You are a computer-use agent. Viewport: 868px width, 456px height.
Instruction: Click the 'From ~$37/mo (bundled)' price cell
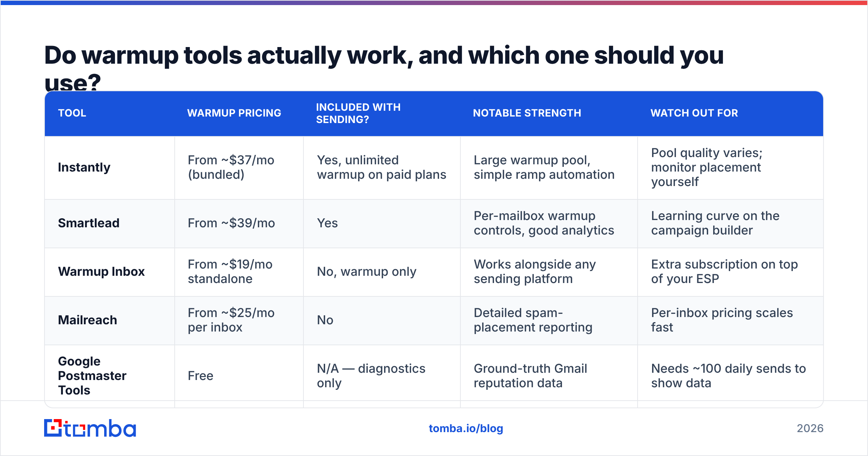[231, 167]
